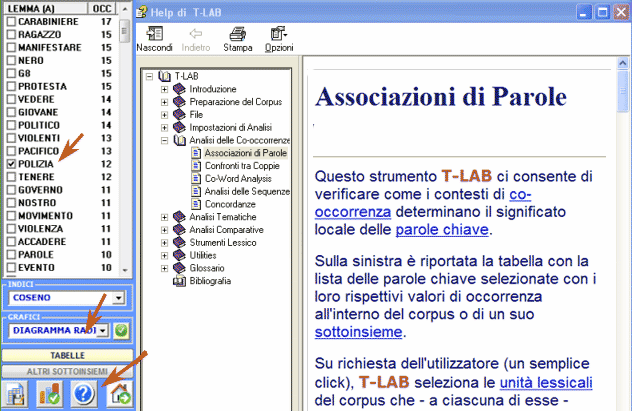This screenshot has height=411, width=632.
Task: Select Analisi delle Sequenze help topic
Action: [247, 191]
